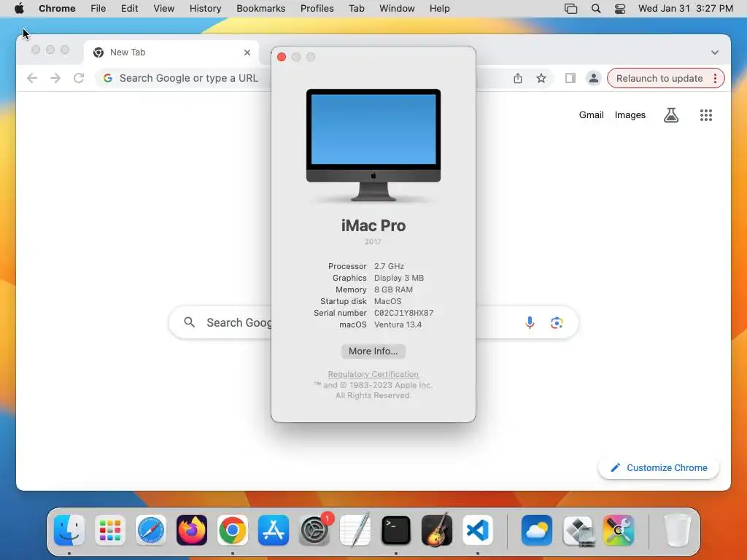
Task: Click the iMac Pro image
Action: tap(373, 145)
